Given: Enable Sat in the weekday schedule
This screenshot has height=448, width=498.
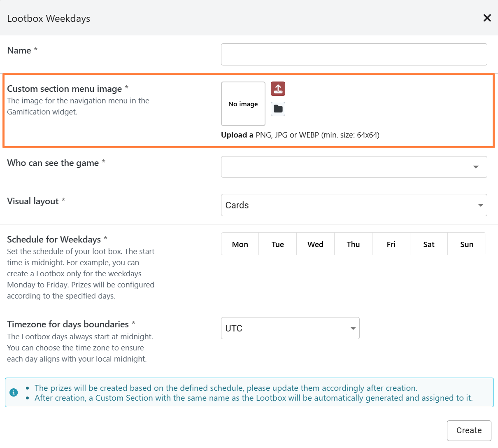Looking at the screenshot, I should [429, 244].
